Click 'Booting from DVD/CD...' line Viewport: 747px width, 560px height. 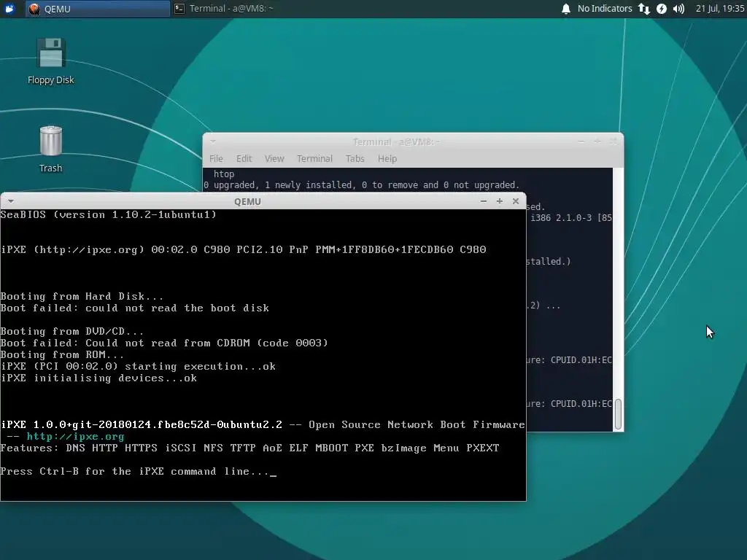point(71,332)
